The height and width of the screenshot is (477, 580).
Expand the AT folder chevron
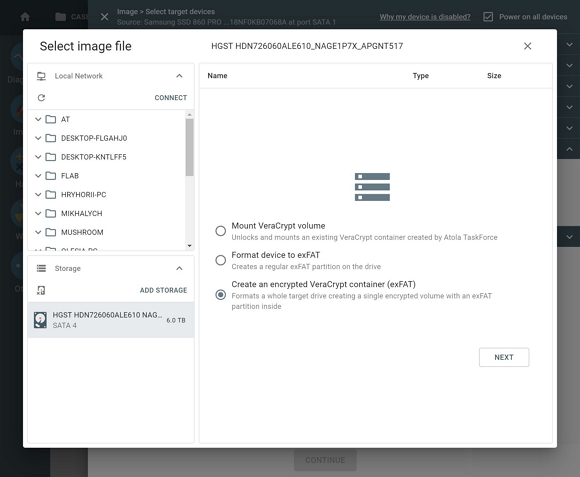(38, 119)
